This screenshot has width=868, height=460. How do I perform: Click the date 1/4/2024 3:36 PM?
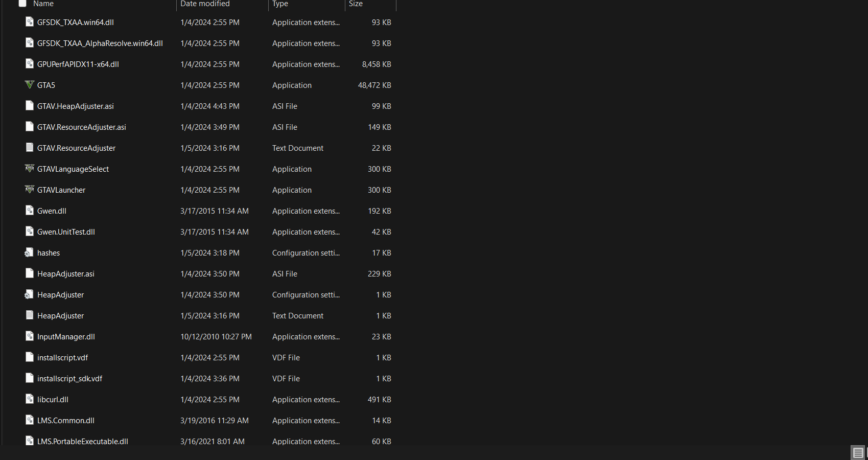210,379
